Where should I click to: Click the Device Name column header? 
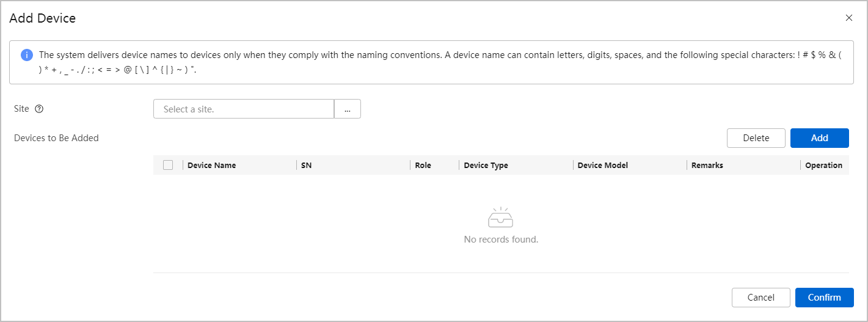(x=211, y=165)
